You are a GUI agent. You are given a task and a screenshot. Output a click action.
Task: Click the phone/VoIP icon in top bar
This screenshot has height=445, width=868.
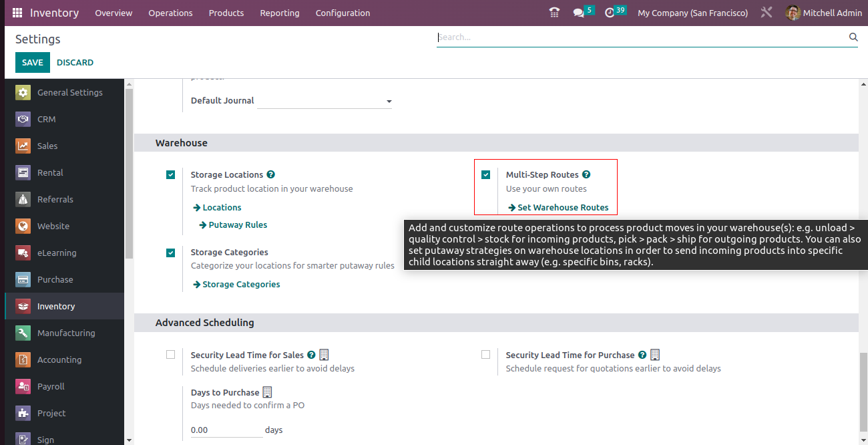[554, 13]
